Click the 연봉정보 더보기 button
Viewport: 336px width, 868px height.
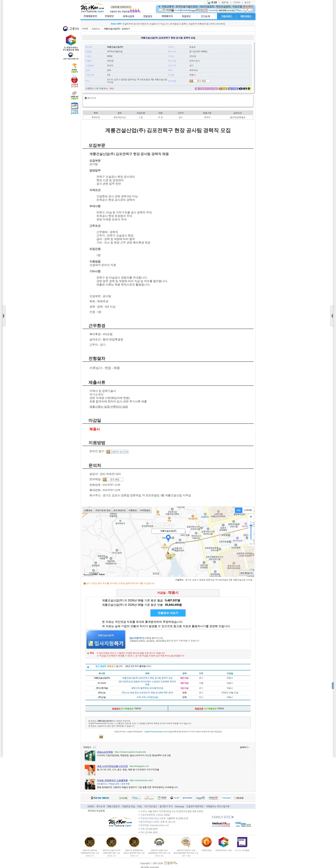168,613
